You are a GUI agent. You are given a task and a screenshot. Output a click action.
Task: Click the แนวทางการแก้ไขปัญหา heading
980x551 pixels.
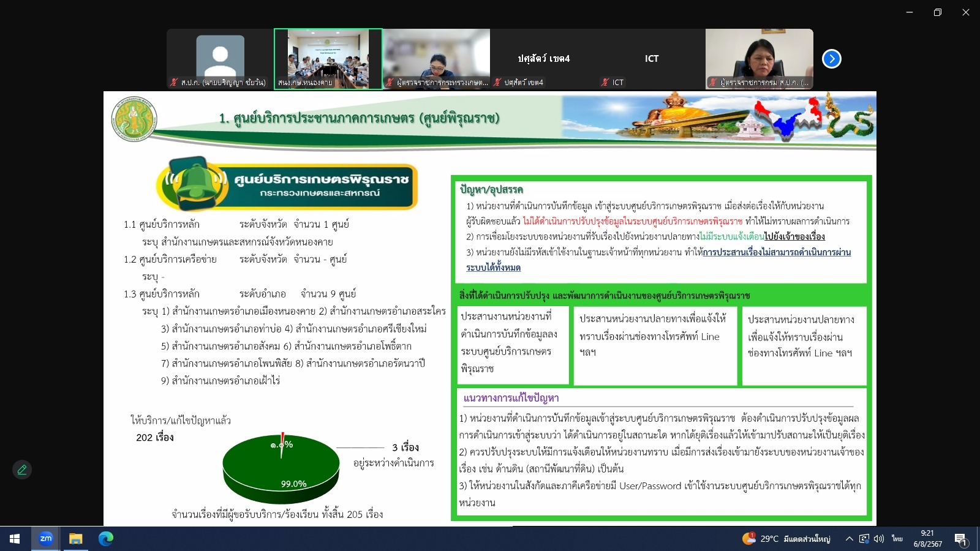coord(511,398)
